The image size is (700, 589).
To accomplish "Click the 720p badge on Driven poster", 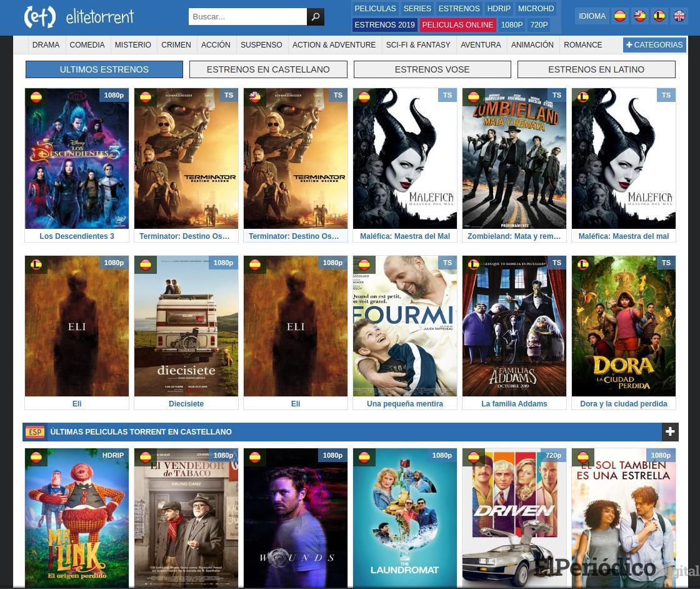I will pos(553,455).
